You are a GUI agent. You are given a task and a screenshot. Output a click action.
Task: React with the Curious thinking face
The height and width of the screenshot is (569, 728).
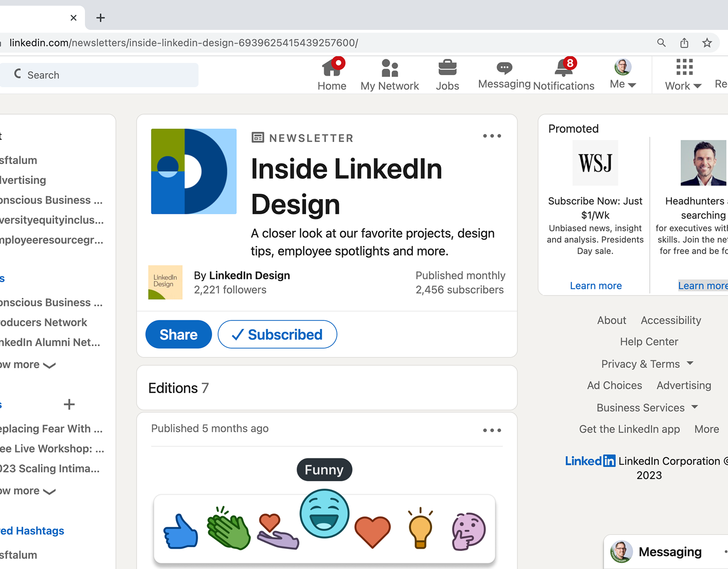coord(469,532)
